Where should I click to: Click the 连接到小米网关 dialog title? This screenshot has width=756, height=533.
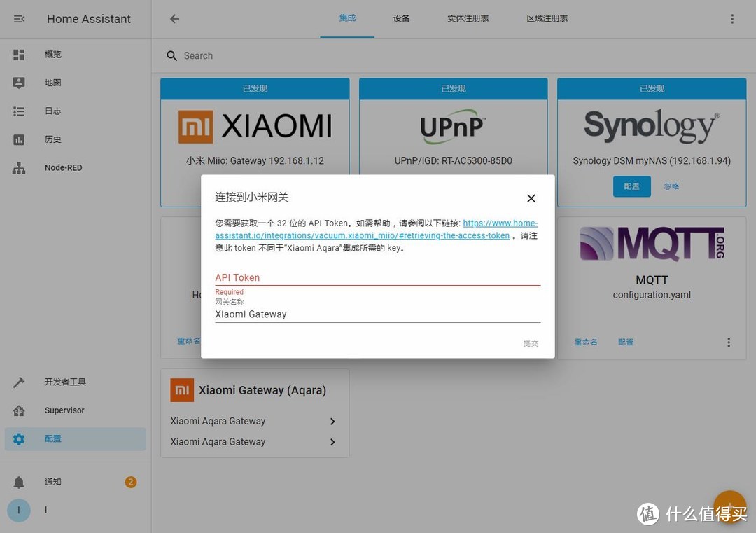tap(252, 198)
